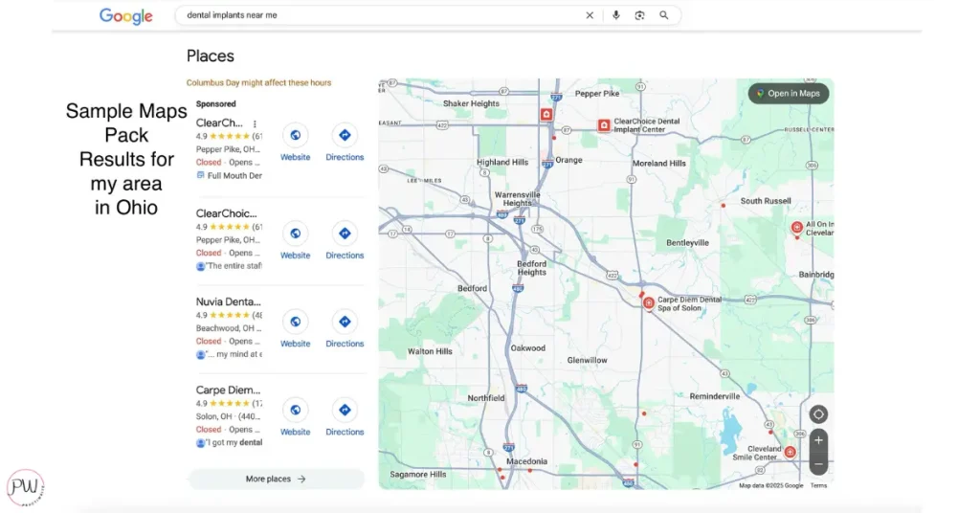Open the map Terms link
The height and width of the screenshot is (513, 980).
(x=818, y=485)
